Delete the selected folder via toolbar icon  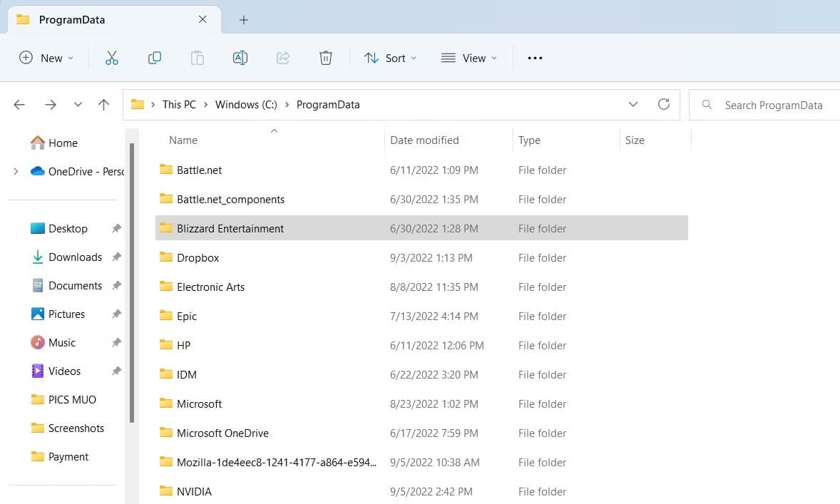[325, 58]
